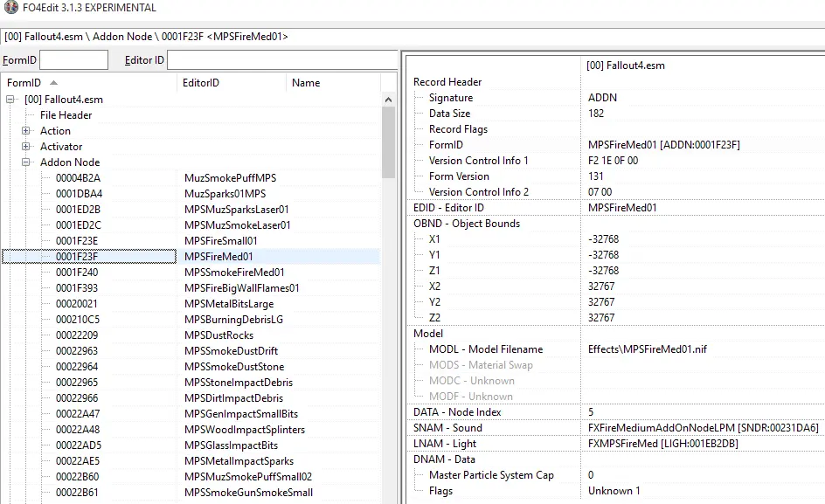
Task: Select record 00022B61 MPSSmokeGunSmokeSmall
Action: coord(191,493)
